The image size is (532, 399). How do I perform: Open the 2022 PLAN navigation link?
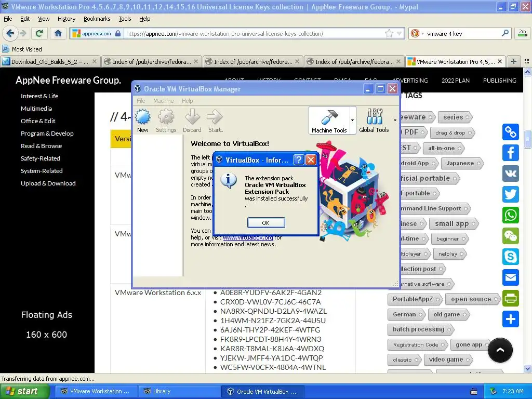point(456,81)
